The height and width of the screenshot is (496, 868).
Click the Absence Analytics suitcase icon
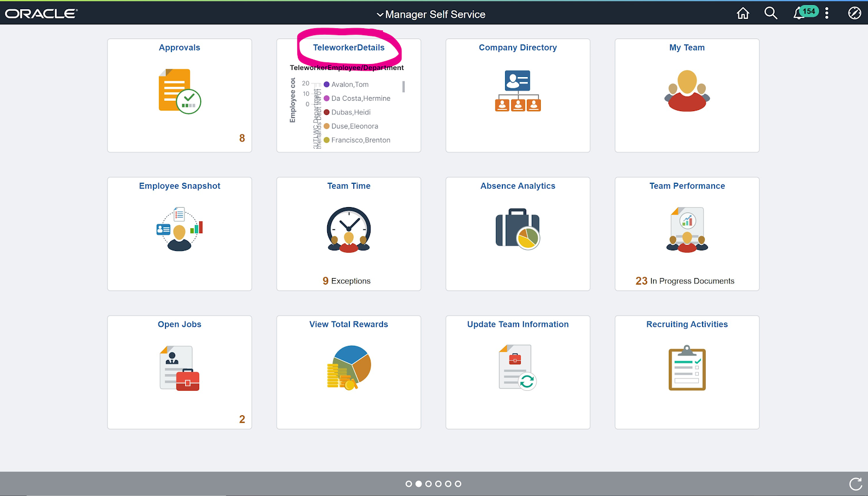coord(518,229)
